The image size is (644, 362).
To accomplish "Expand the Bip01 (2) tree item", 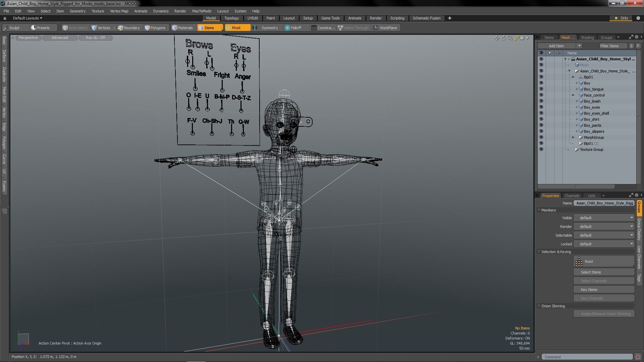I will click(573, 143).
